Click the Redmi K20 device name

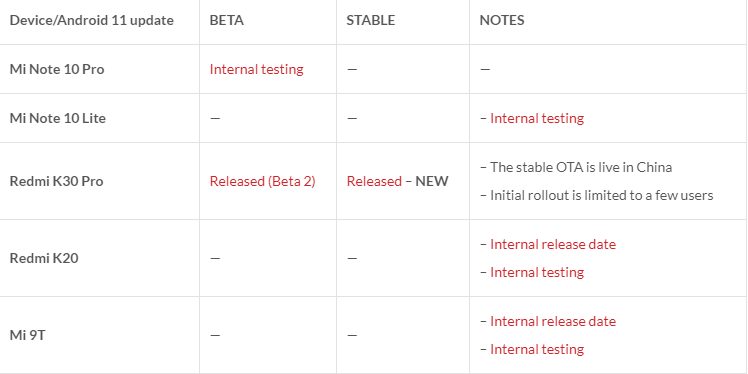point(44,258)
